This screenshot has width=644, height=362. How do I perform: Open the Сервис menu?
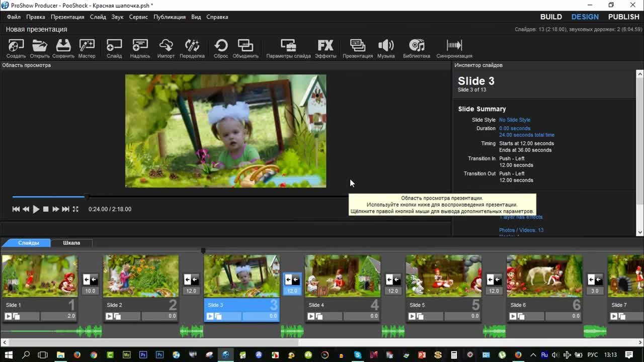tap(138, 17)
